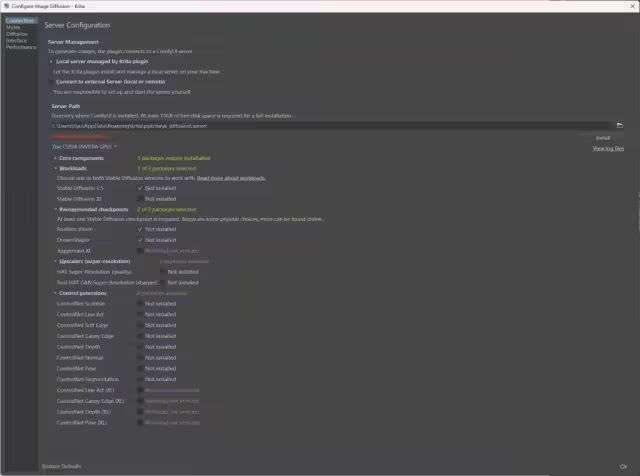Collapse the Control extensions section
This screenshot has height=476, width=640.
click(x=55, y=293)
